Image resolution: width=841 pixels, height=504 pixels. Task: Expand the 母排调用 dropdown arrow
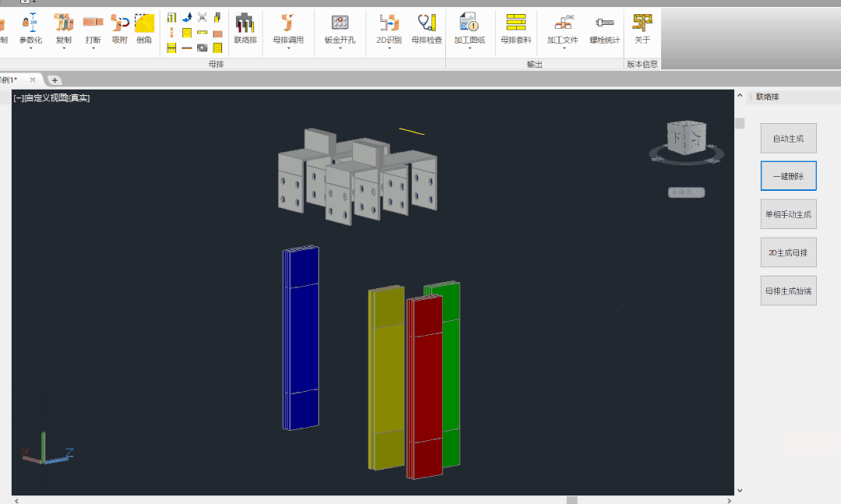pyautogui.click(x=288, y=48)
